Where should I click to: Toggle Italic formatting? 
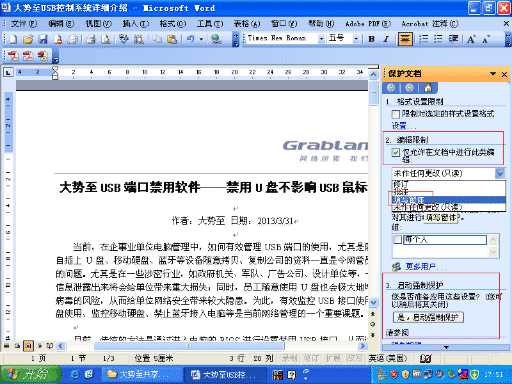(386, 39)
